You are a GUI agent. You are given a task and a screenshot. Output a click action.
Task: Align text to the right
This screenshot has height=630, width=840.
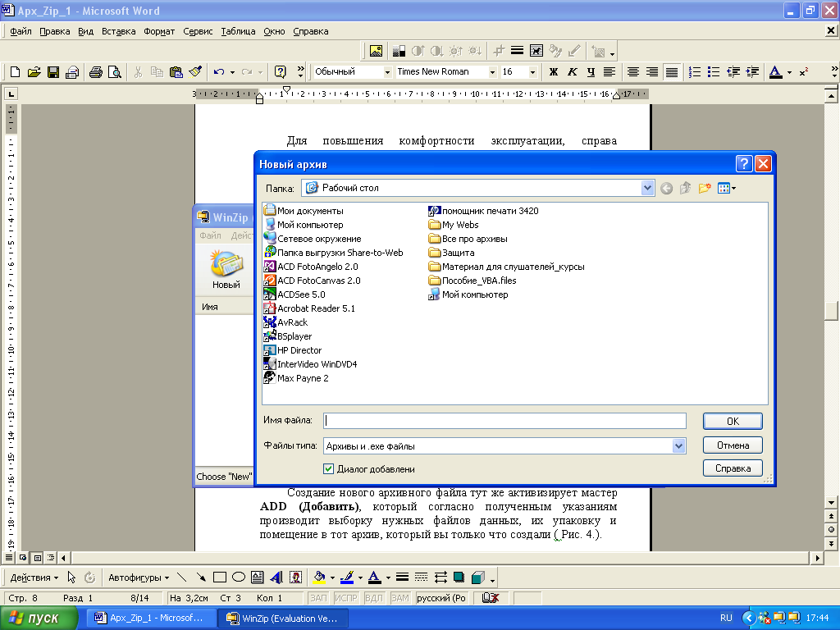pos(652,72)
